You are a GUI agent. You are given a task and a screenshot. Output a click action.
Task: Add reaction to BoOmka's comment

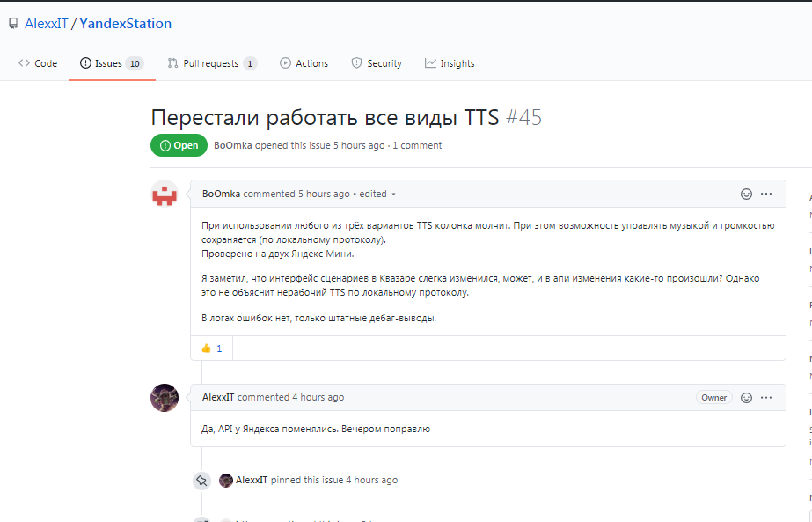tap(746, 194)
